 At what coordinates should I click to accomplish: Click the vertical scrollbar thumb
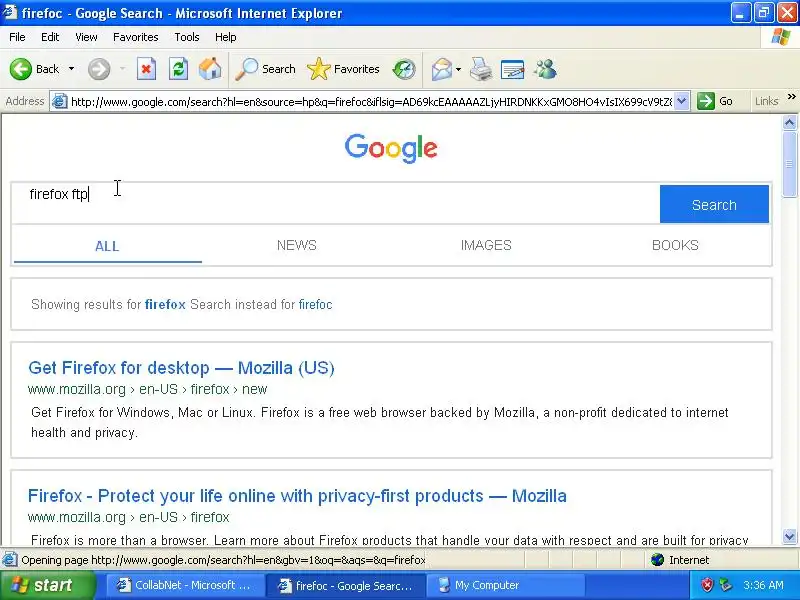(x=789, y=164)
